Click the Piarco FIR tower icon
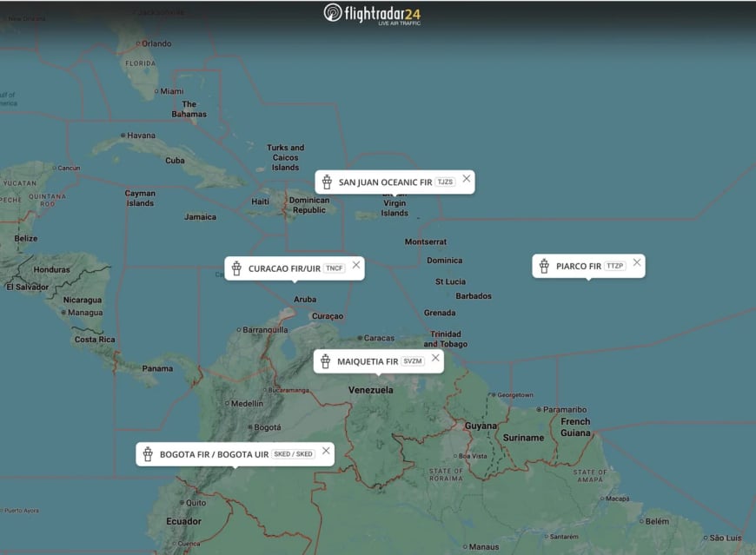Image resolution: width=756 pixels, height=555 pixels. click(544, 266)
